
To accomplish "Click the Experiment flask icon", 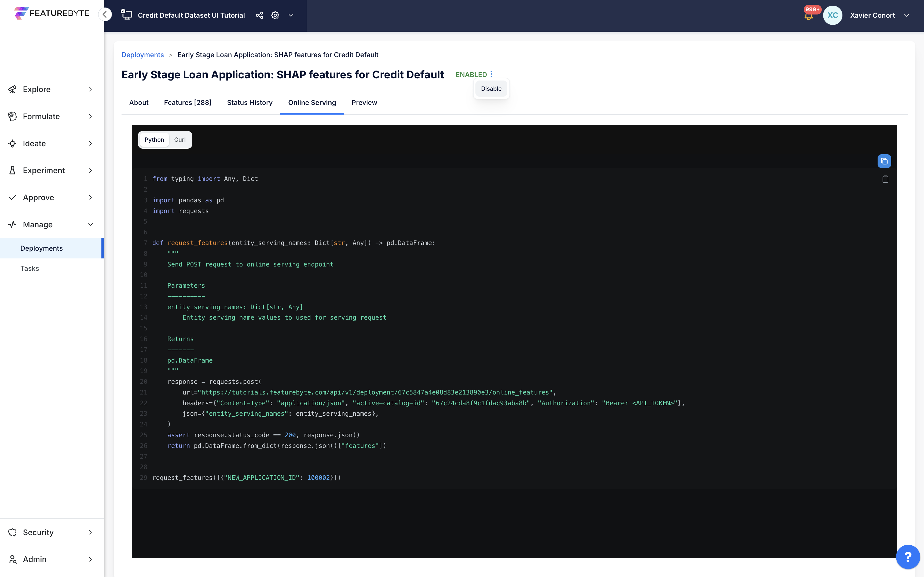I will [x=13, y=170].
